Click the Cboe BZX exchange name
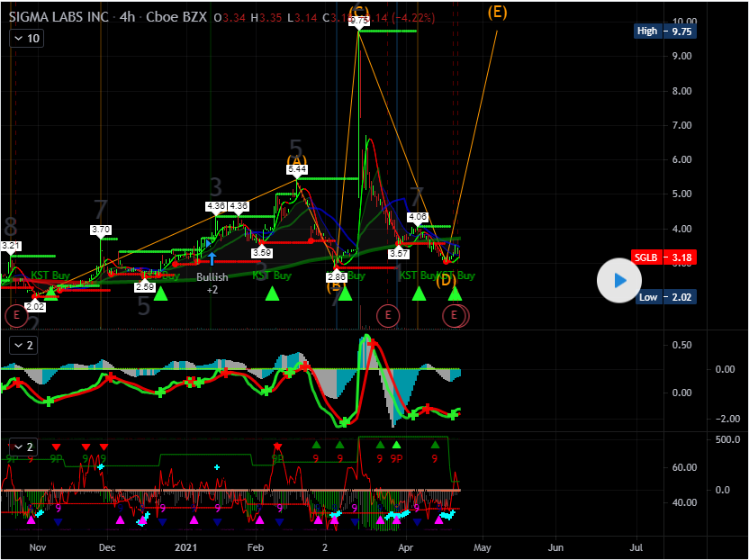Viewport: 749px width, 560px height. (176, 17)
